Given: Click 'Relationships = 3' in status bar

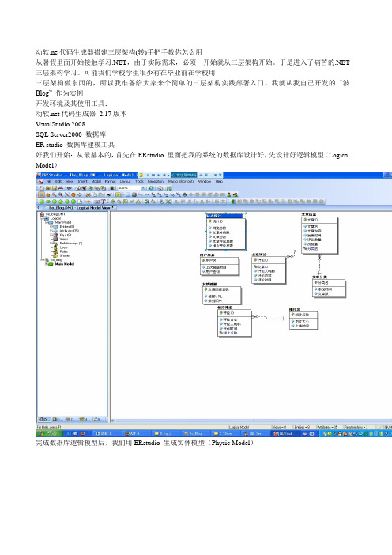Looking at the screenshot, I should [356, 427].
